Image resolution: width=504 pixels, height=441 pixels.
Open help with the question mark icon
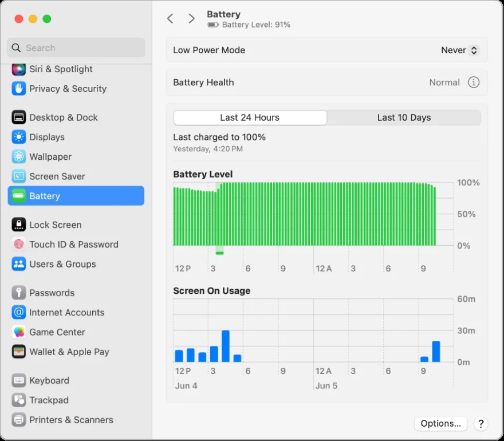click(x=481, y=424)
